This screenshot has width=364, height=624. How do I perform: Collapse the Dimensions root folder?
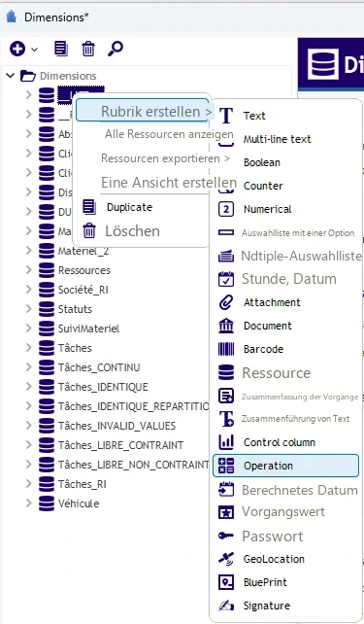[x=11, y=76]
